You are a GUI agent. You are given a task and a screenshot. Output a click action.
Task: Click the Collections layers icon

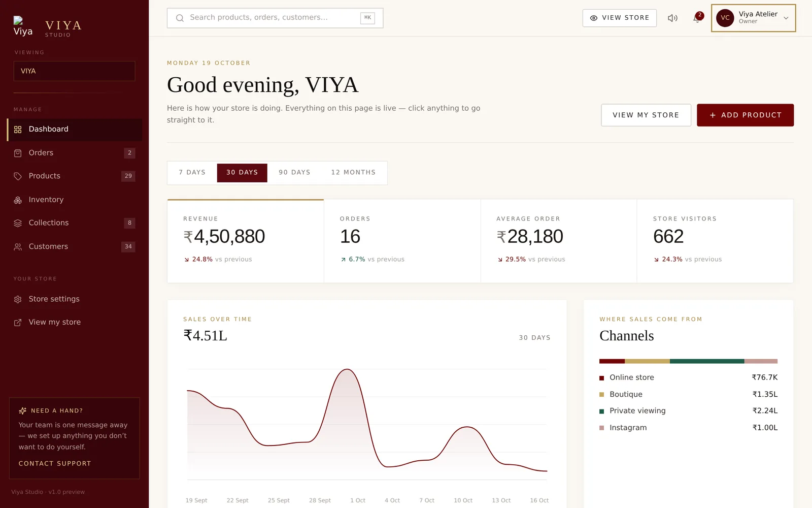coord(18,223)
